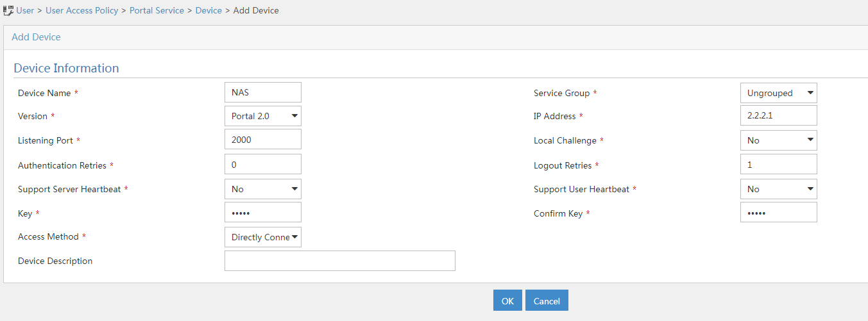Open the Version dropdown
The height and width of the screenshot is (321, 868).
pyautogui.click(x=263, y=116)
